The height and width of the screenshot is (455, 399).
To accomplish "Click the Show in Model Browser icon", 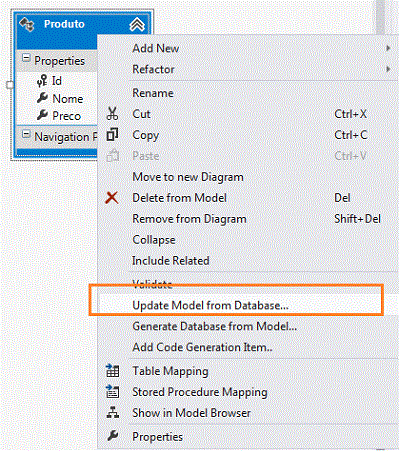I will (113, 412).
